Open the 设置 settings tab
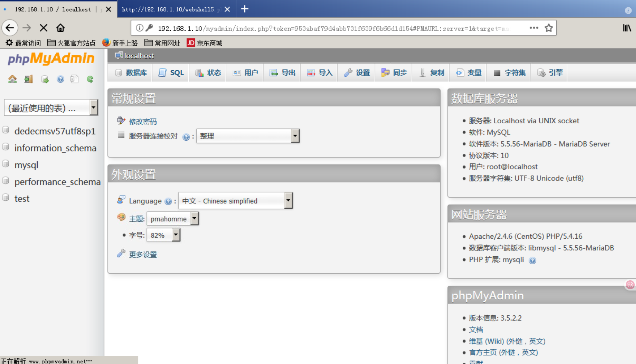Image resolution: width=636 pixels, height=364 pixels. [x=357, y=73]
